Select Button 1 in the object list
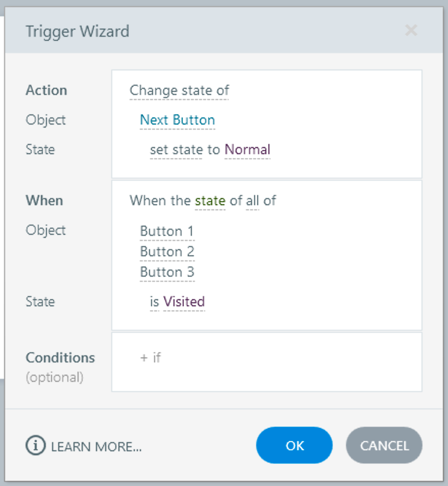 pos(167,231)
